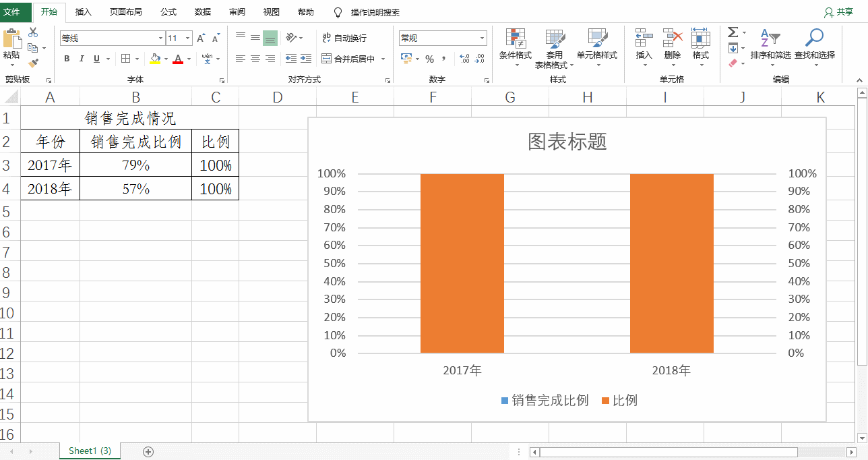The image size is (868, 460).
Task: Click the middle align icon
Action: (x=255, y=38)
